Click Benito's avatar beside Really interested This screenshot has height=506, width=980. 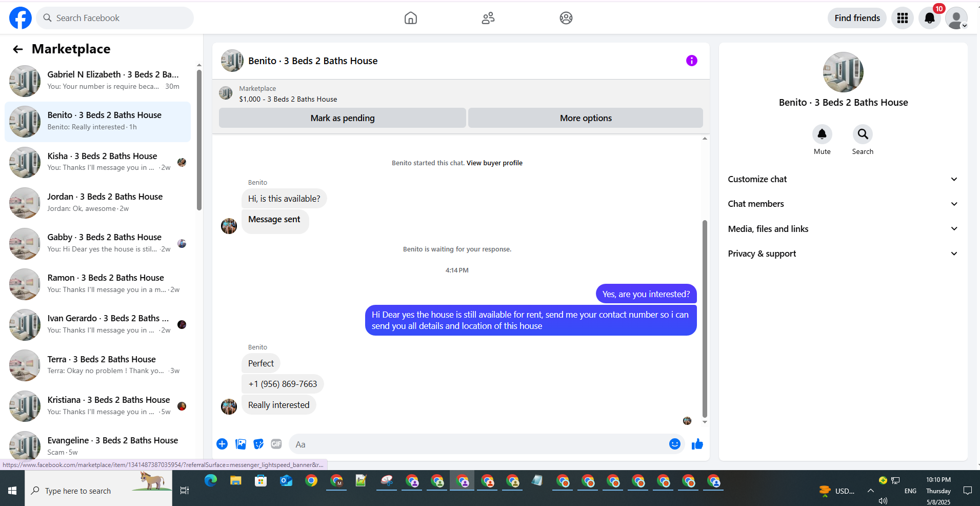point(229,406)
